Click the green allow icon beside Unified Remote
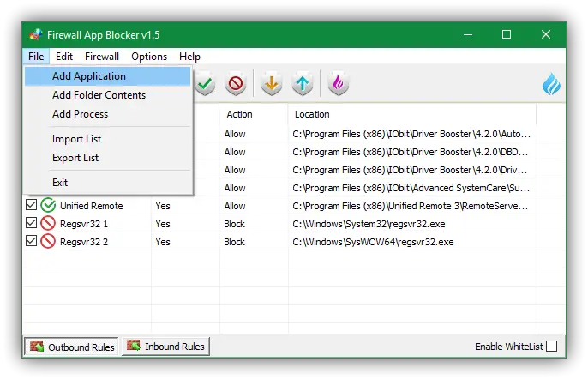 (48, 205)
